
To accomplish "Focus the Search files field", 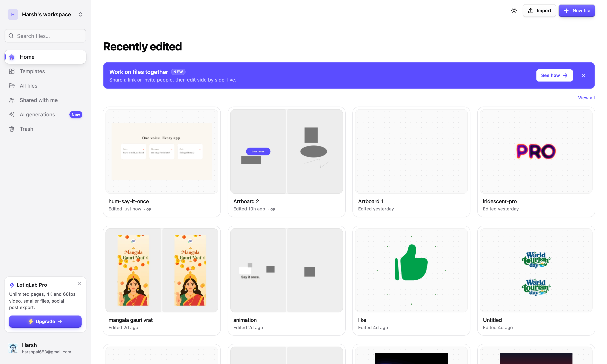I will [45, 36].
